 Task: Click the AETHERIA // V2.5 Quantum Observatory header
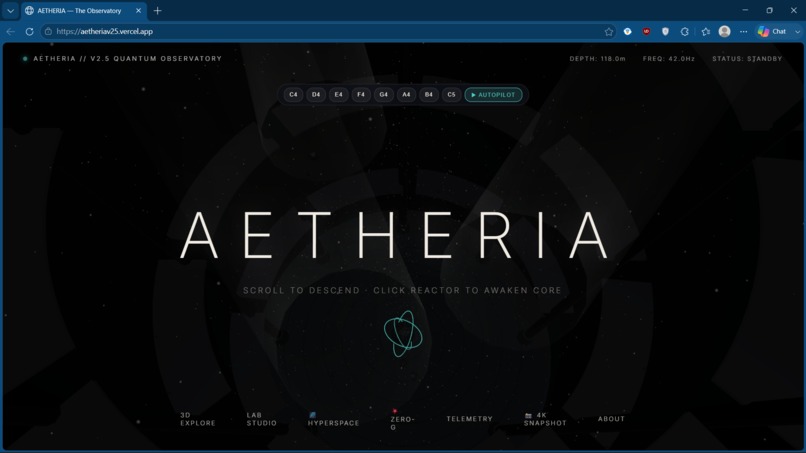[127, 59]
